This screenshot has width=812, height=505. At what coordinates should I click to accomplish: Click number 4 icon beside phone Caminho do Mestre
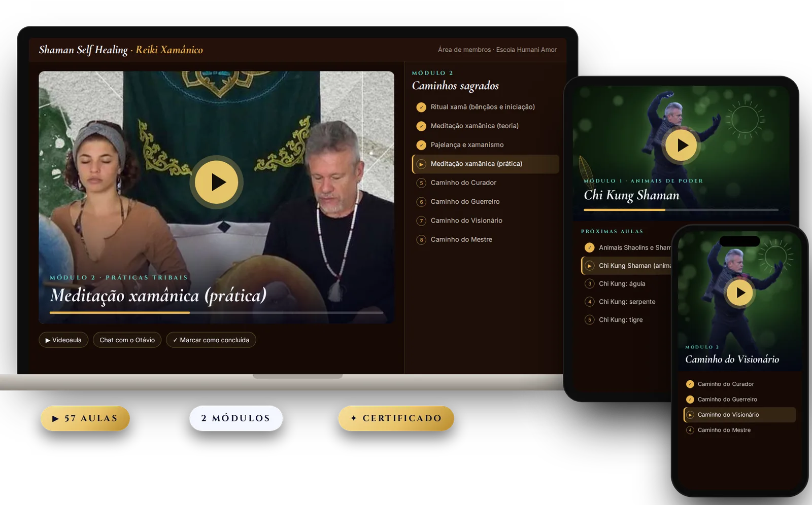[x=690, y=430]
